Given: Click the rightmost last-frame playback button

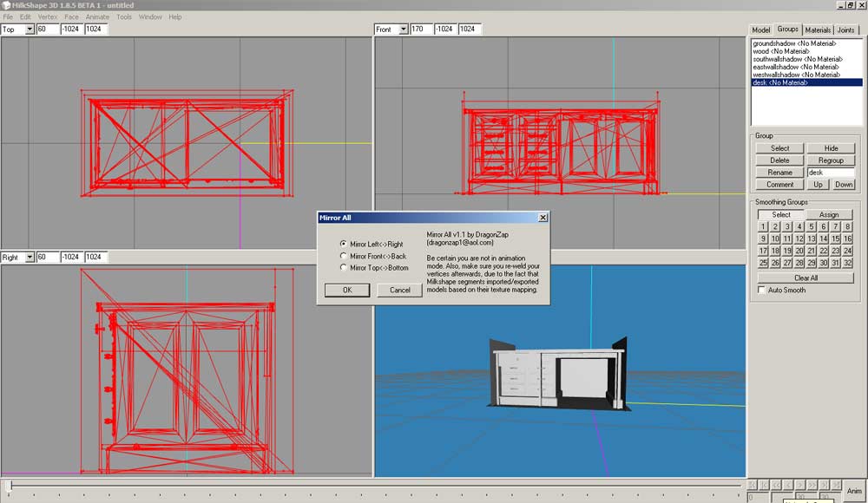Looking at the screenshot, I should (837, 484).
